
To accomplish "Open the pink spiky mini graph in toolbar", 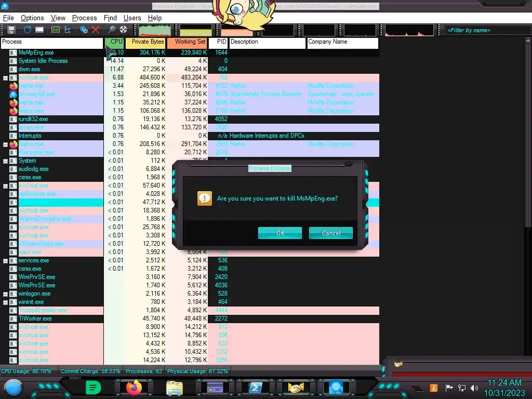I will [409, 30].
